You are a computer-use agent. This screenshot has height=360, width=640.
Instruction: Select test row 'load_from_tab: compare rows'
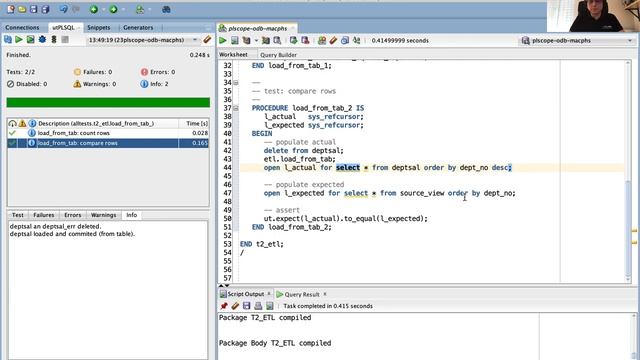108,143
